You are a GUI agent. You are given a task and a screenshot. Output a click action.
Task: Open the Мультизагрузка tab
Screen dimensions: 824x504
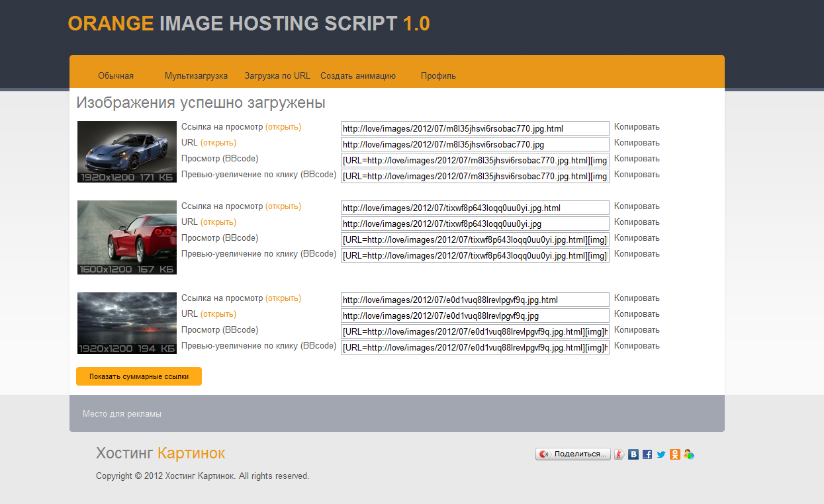tap(196, 76)
